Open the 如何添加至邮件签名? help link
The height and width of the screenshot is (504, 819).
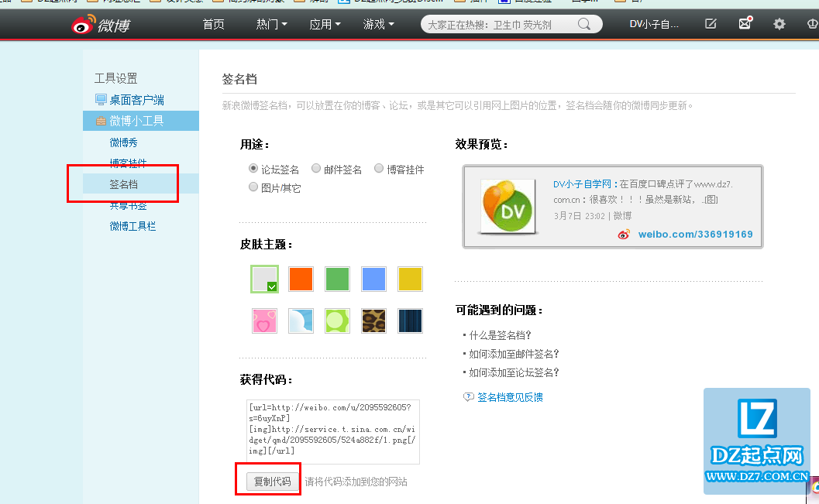pos(514,354)
